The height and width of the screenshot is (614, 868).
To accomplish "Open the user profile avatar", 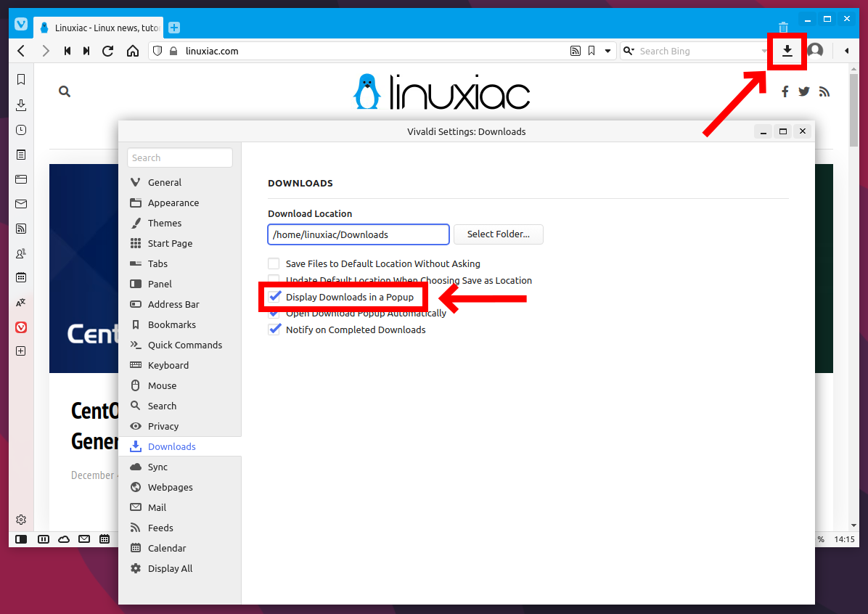I will [815, 50].
